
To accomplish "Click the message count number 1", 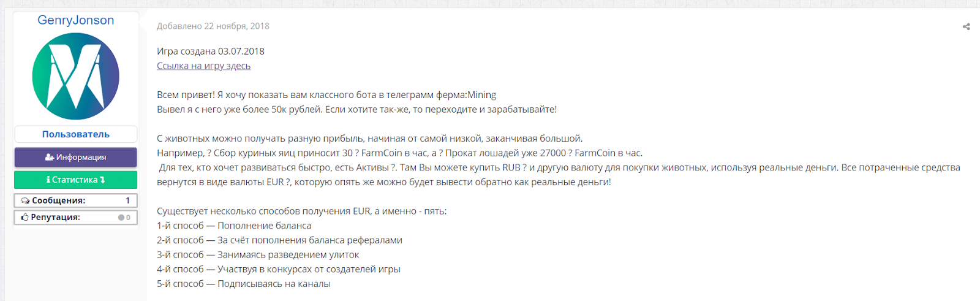I will pyautogui.click(x=127, y=200).
